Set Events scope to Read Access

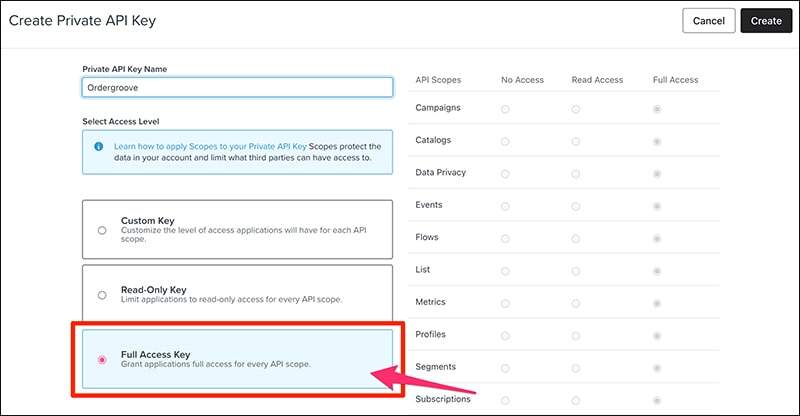coord(576,206)
